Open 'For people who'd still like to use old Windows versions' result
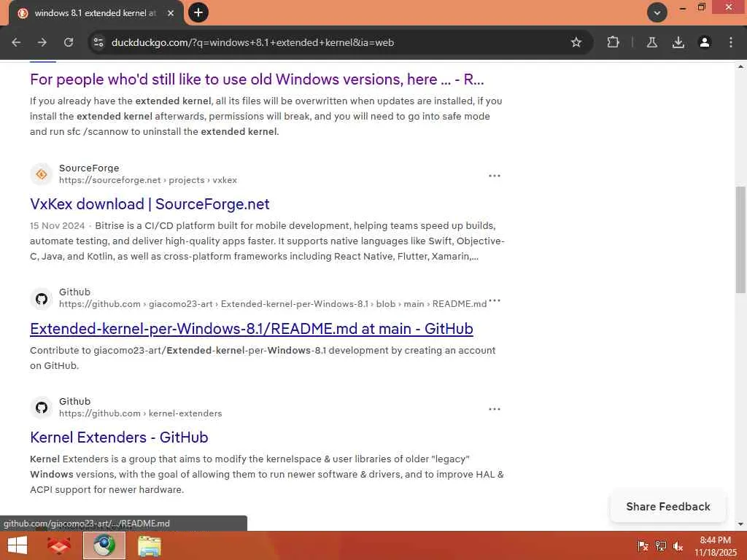 257,79
